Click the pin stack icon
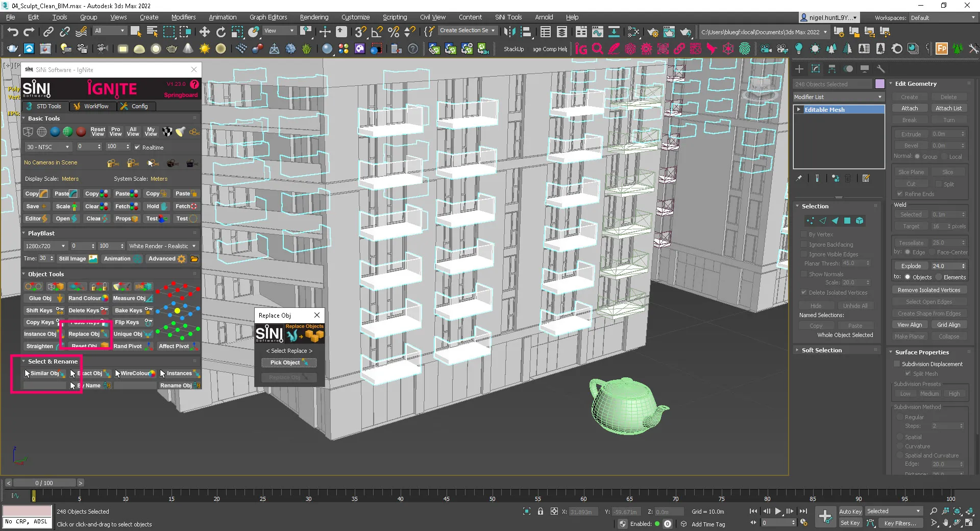Screen dimensions: 980x531 [x=799, y=178]
